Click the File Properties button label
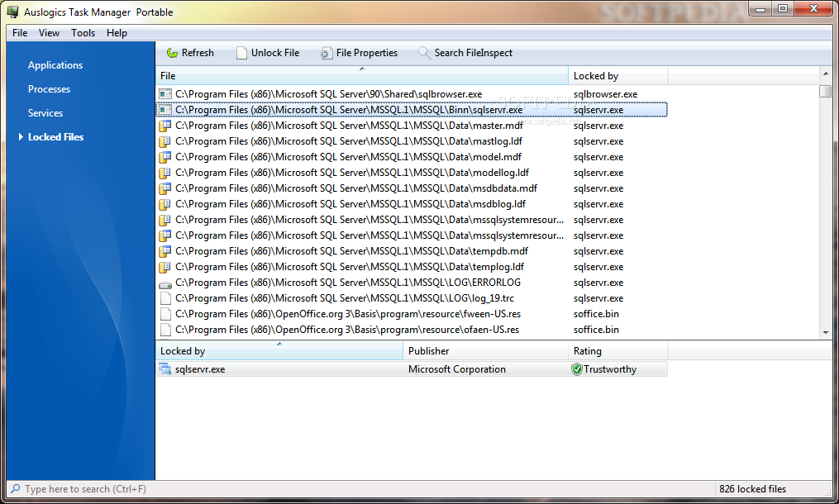The height and width of the screenshot is (504, 839). pos(366,53)
